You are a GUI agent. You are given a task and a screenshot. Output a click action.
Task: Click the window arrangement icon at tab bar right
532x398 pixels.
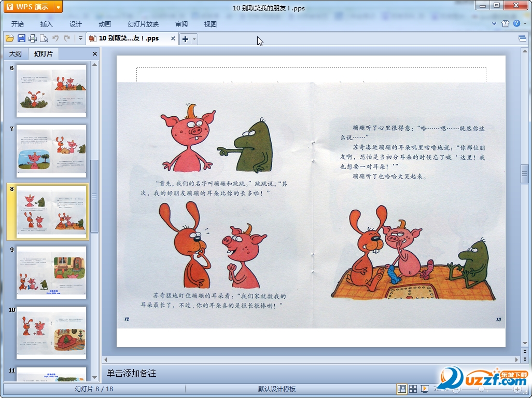[x=523, y=38]
